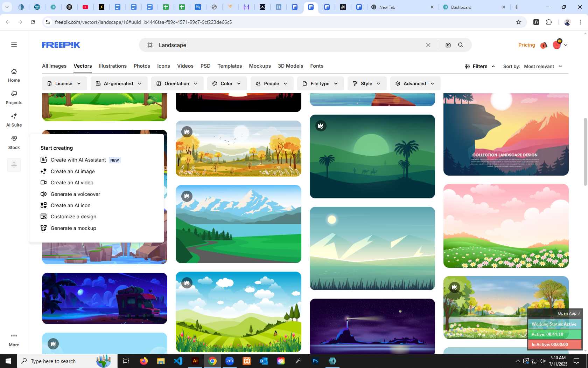The height and width of the screenshot is (368, 588).
Task: Select Create an AI icon
Action: pyautogui.click(x=65, y=205)
